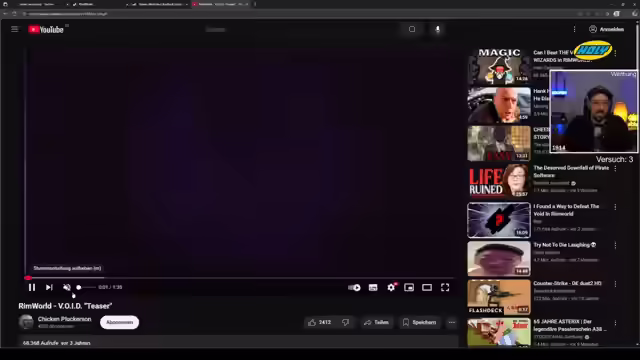Pause the video
The height and width of the screenshot is (360, 640).
coord(32,287)
